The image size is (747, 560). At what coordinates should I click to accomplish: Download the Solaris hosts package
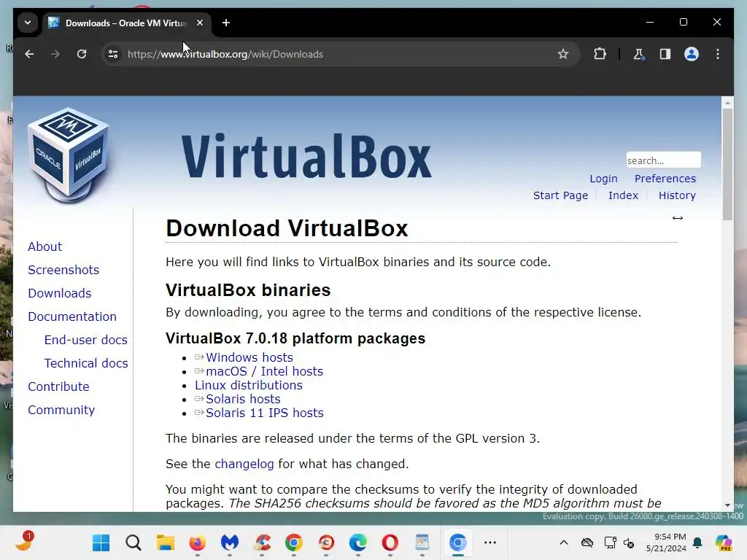tap(243, 399)
